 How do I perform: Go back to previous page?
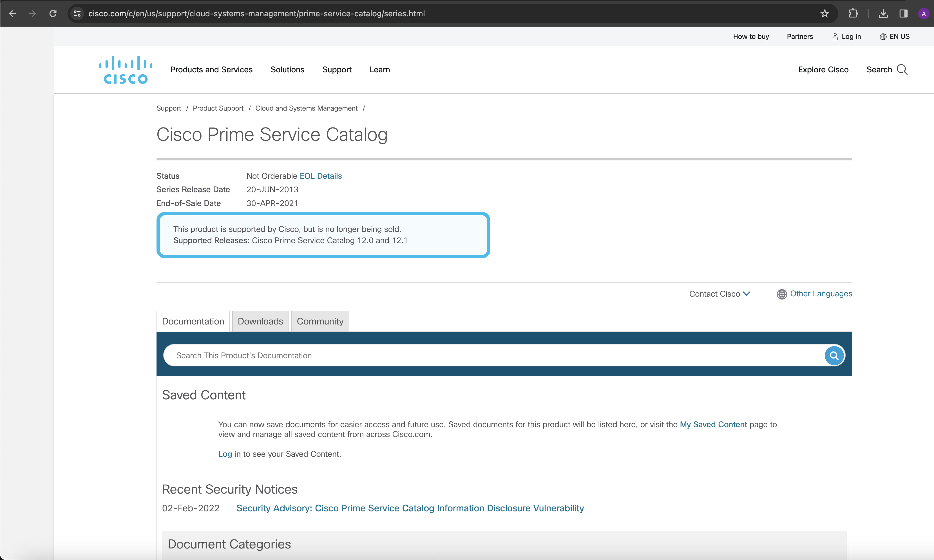(12, 14)
